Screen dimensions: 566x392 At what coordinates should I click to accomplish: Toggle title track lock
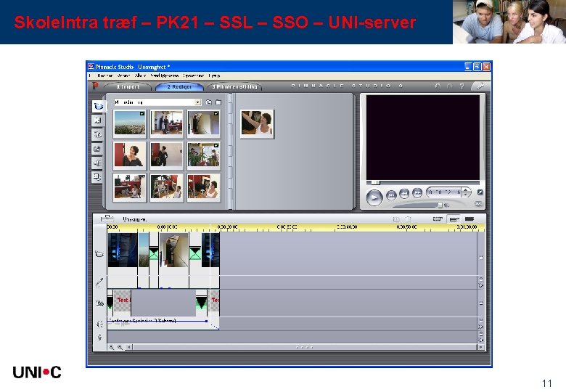481,303
